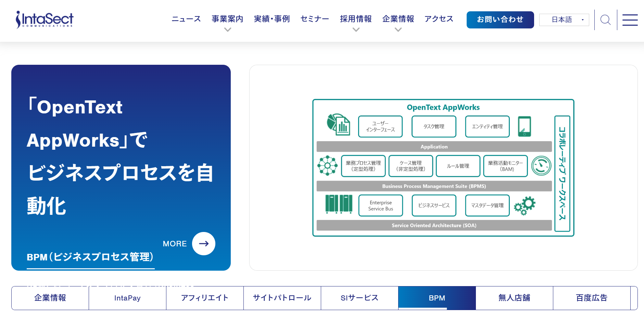Expand the 採用情報 dropdown chevron
The image size is (644, 319).
coord(356,30)
